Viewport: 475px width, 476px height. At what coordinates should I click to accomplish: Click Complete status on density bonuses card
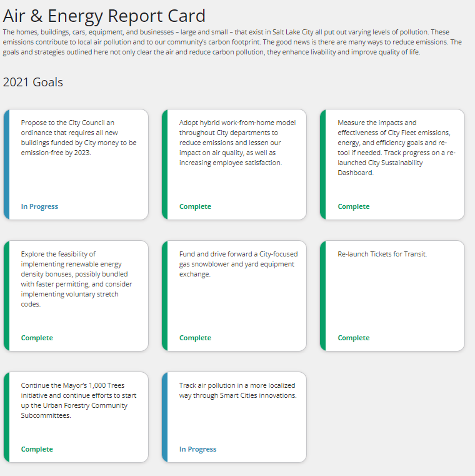(x=37, y=338)
